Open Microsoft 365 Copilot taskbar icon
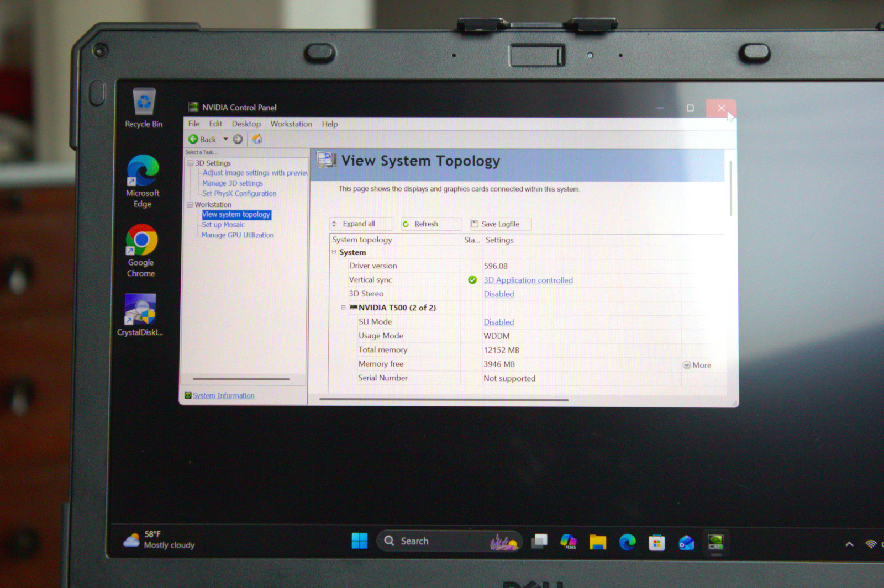Screen dimensions: 884x588 568,541
